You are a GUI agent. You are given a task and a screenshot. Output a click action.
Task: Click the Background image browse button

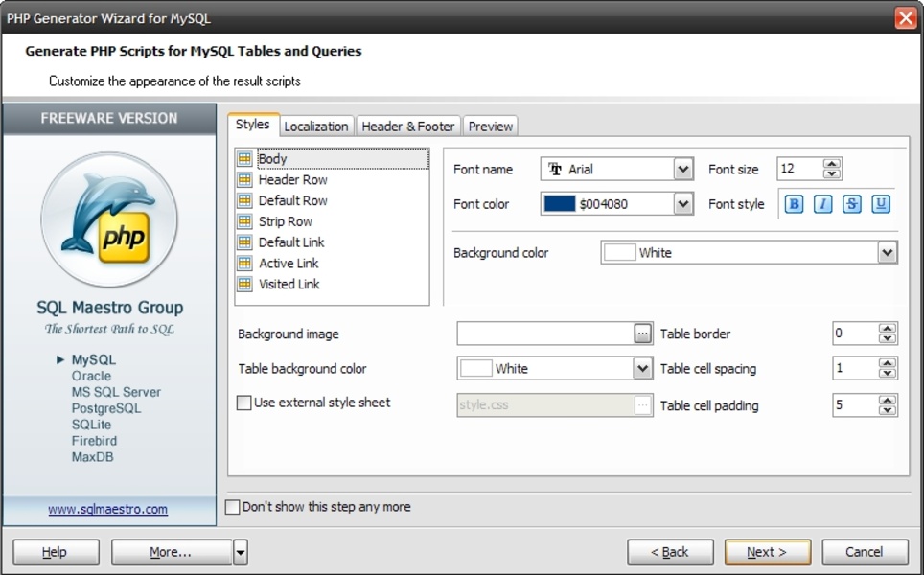pos(642,333)
